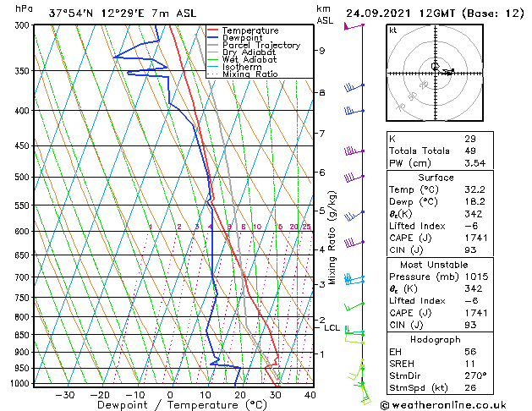Click the 850 hPa pressure label
The height and width of the screenshot is (411, 532).
[23, 335]
